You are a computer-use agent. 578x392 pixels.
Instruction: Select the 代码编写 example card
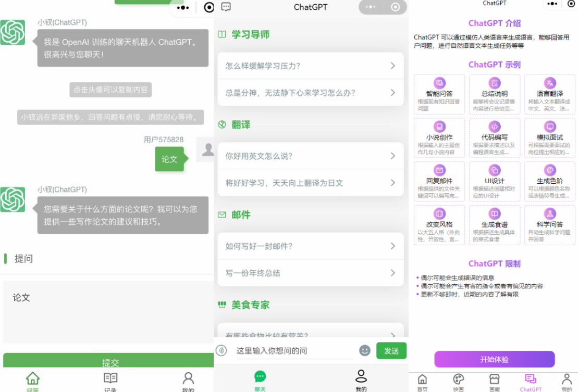(494, 137)
